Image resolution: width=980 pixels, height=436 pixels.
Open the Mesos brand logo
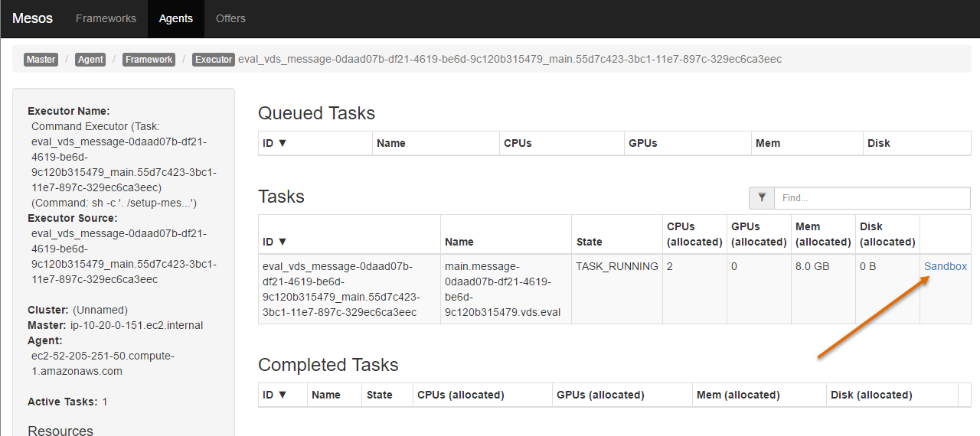(x=33, y=18)
